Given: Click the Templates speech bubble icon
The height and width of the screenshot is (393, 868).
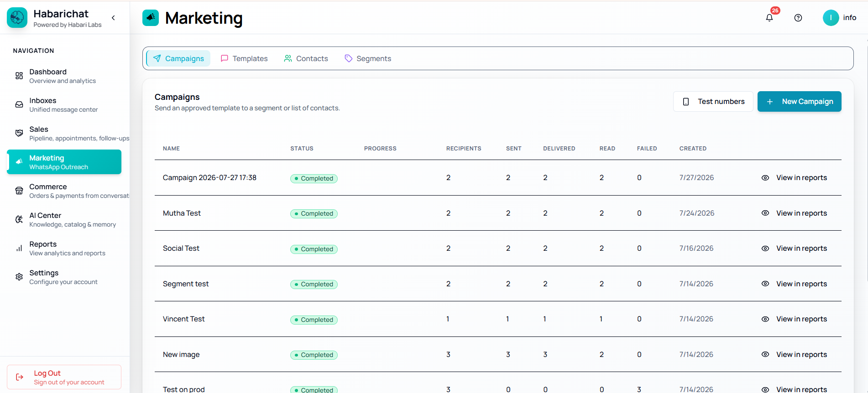Looking at the screenshot, I should (x=225, y=58).
